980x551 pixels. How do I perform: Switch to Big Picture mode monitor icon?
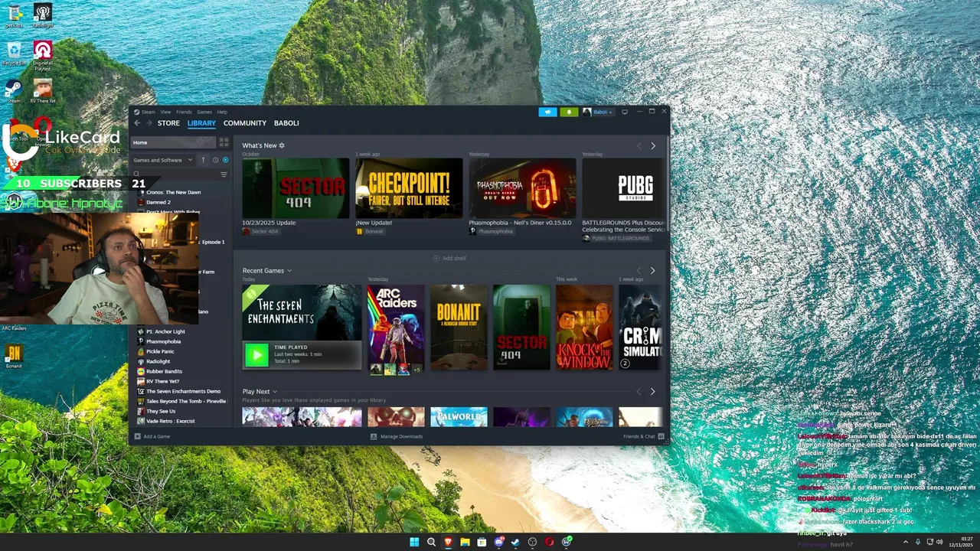[625, 112]
